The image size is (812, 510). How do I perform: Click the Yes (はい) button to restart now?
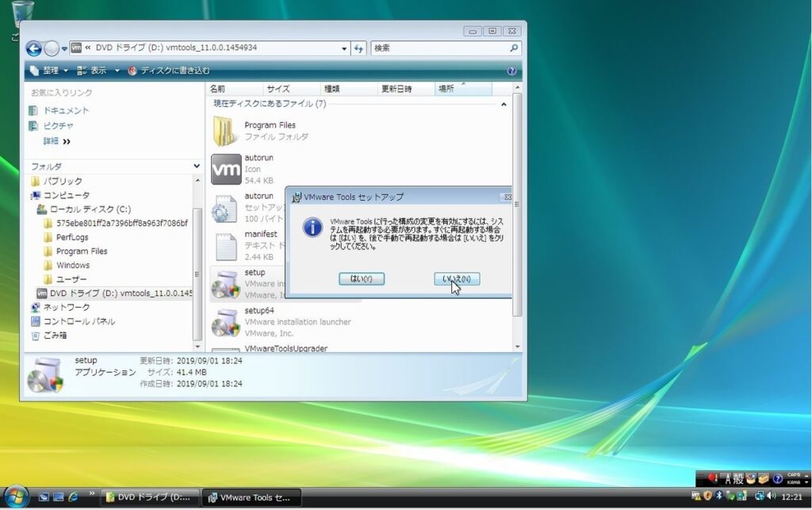(x=362, y=279)
